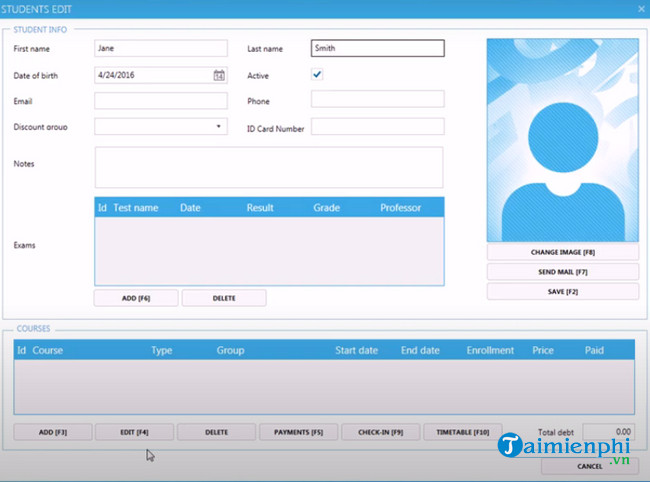Sort exams by Grade column header
Viewport: 650px width, 482px height.
(326, 208)
